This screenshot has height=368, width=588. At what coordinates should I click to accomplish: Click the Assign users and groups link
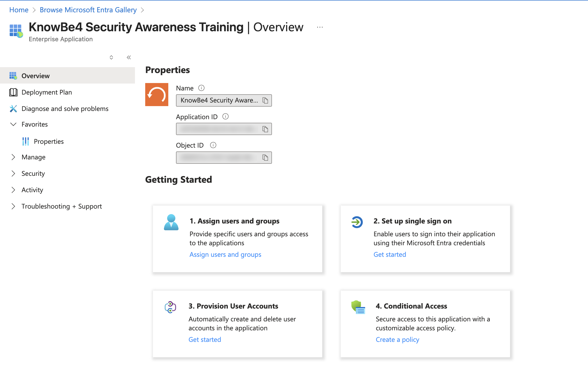[225, 254]
